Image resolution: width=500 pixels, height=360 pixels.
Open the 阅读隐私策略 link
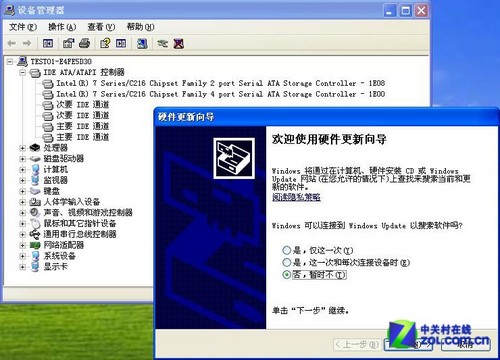(x=296, y=197)
